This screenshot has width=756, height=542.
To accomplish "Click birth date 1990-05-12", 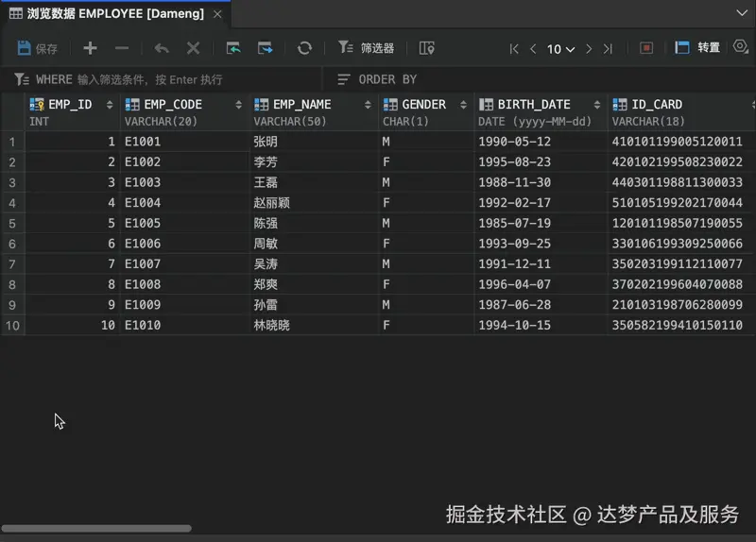I will click(x=541, y=142).
